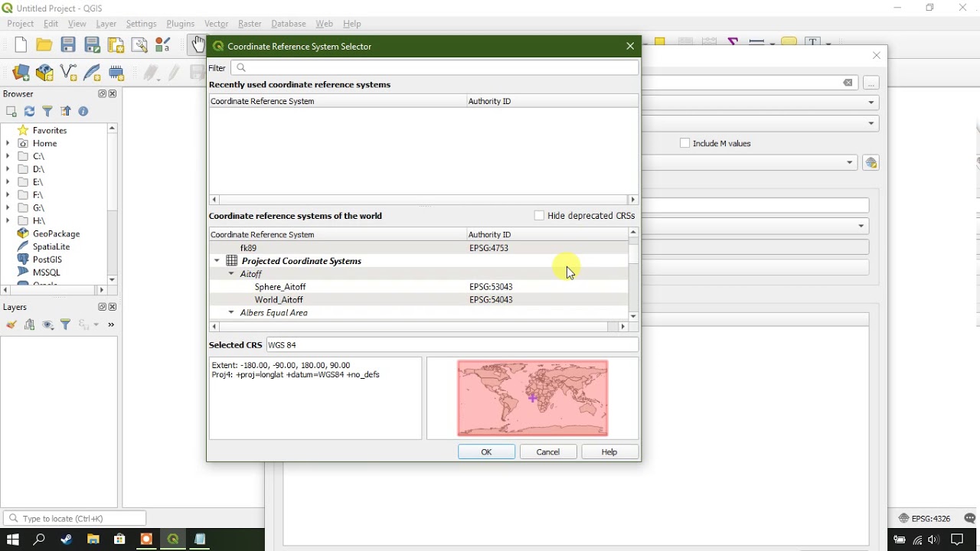Open the Raster menu
The image size is (980, 551).
tap(250, 24)
